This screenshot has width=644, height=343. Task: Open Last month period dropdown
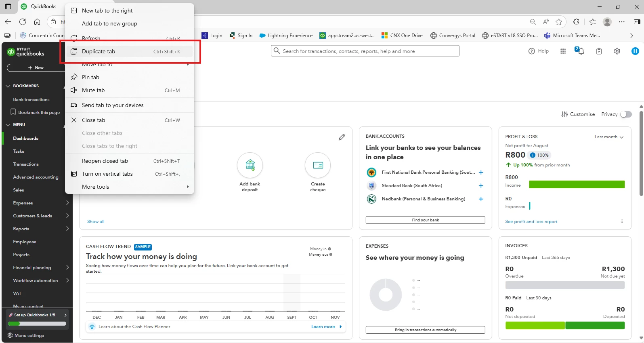609,137
